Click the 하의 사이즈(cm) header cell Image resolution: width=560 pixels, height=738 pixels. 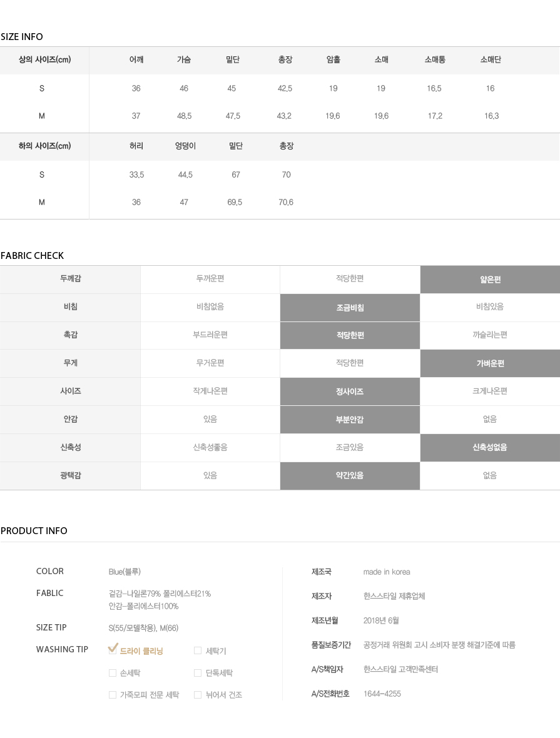pyautogui.click(x=45, y=146)
